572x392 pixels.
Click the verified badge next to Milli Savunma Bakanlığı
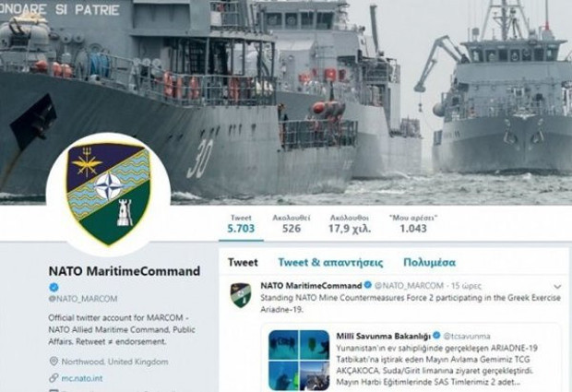coord(436,336)
